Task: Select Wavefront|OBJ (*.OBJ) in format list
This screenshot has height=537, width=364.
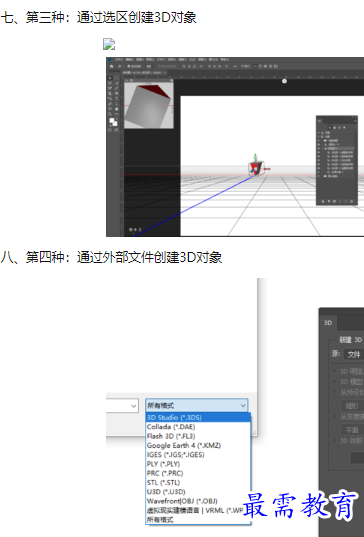Action: 198,501
